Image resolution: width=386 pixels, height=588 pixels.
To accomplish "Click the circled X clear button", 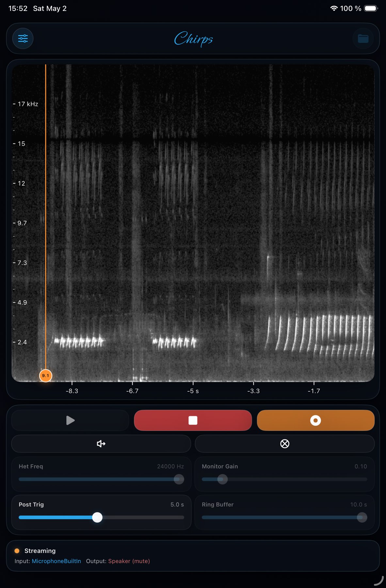I will 285,444.
